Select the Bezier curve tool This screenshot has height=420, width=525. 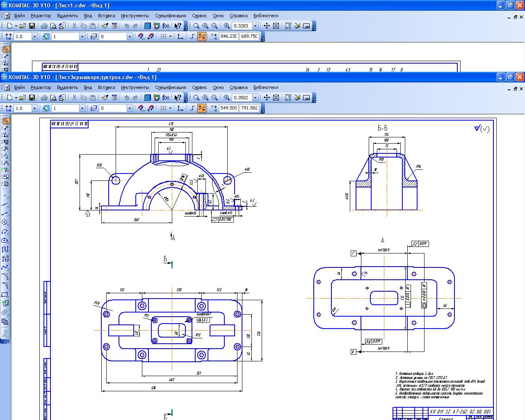(x=5, y=267)
